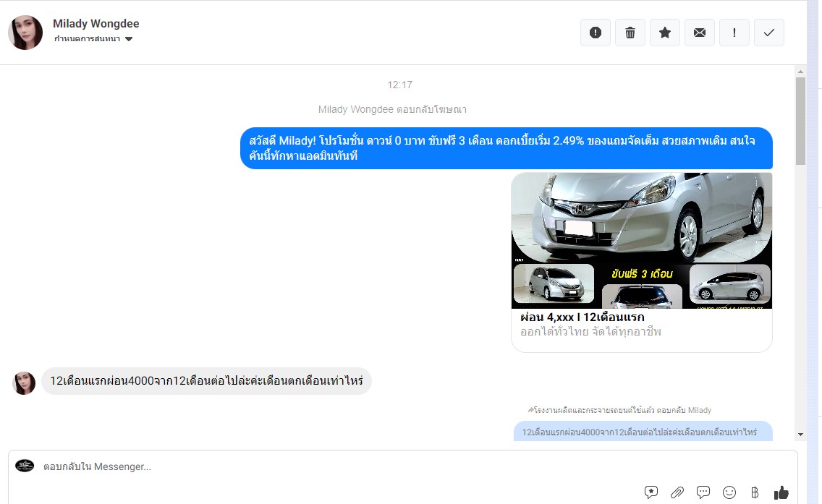
Task: Click the โรงงานผลิตและกระจายรถยนต์ใช้แล้ว ตอบกลับ Milady reply label
Action: pos(619,410)
